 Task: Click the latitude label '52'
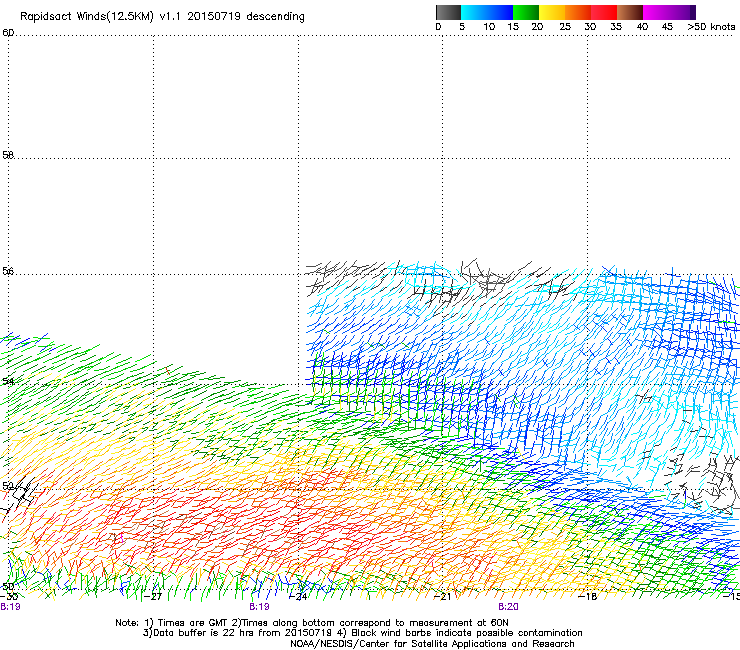[x=8, y=486]
